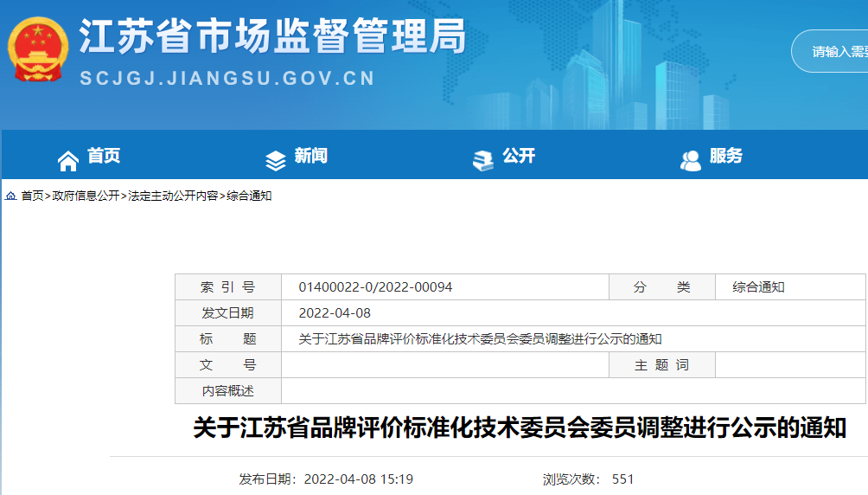Click the table title row notice text
The width and height of the screenshot is (868, 495).
(480, 338)
